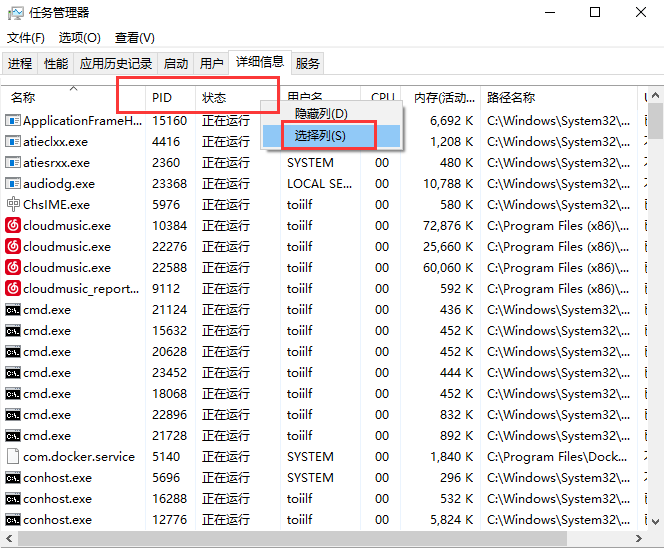Open the 查看(V) menu

(x=135, y=38)
